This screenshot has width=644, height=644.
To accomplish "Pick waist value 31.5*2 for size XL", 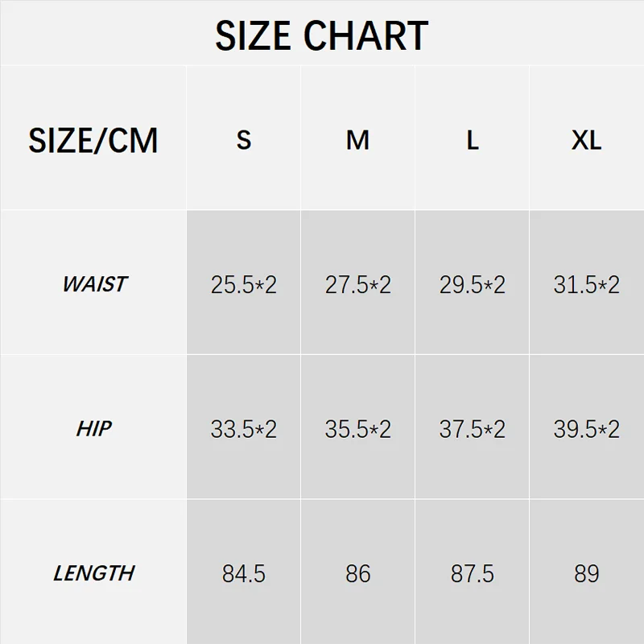I will [x=587, y=285].
